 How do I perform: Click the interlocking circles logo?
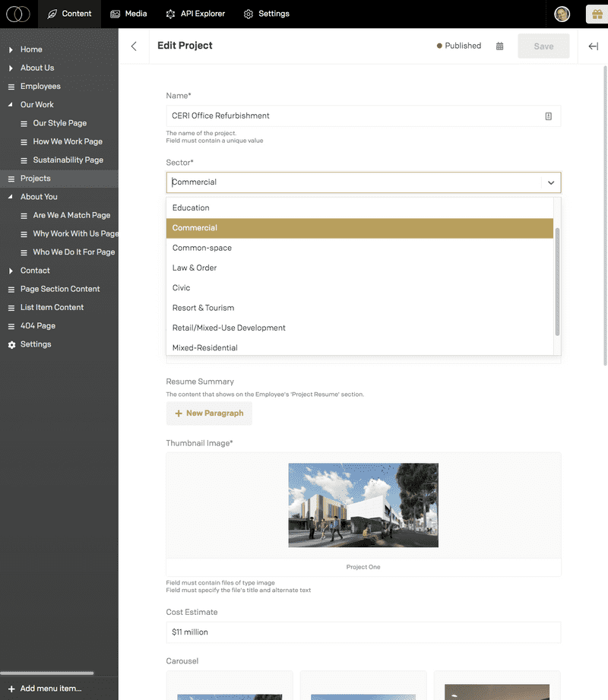pyautogui.click(x=18, y=14)
